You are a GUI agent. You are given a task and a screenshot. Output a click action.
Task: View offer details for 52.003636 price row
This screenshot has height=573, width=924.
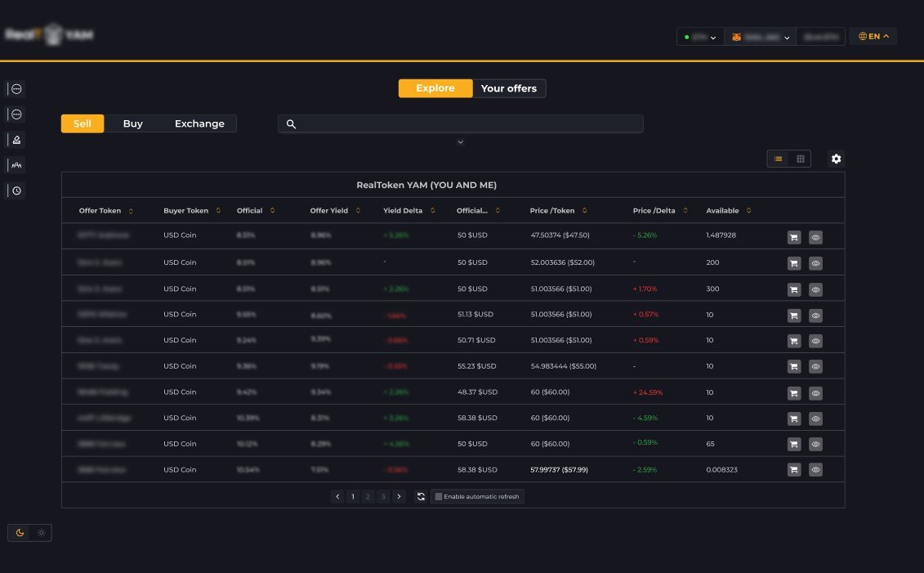815,263
